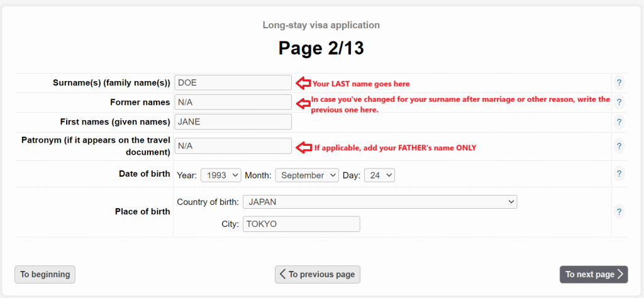Click the Surname input field containing DOE
Viewport: 644px width, 298px height.
point(233,82)
